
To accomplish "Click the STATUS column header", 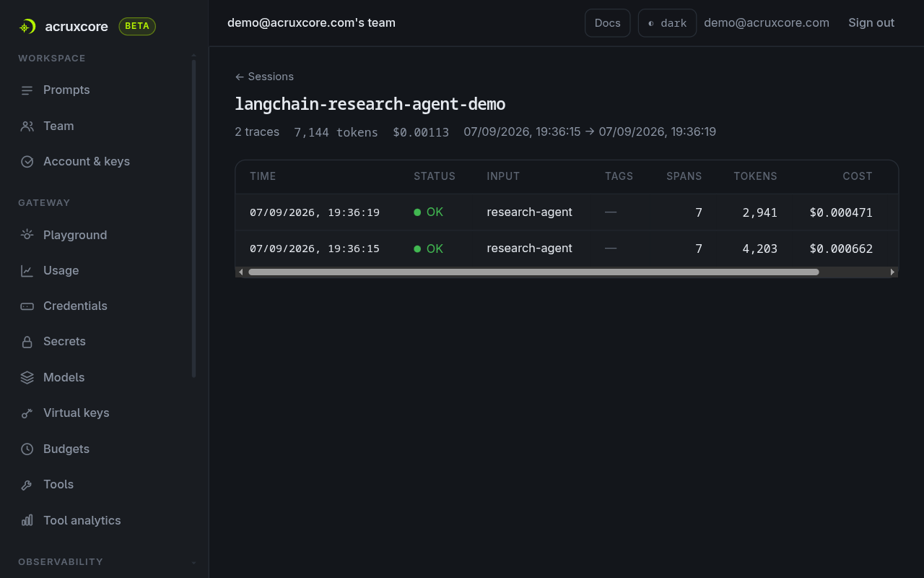I will 435,176.
